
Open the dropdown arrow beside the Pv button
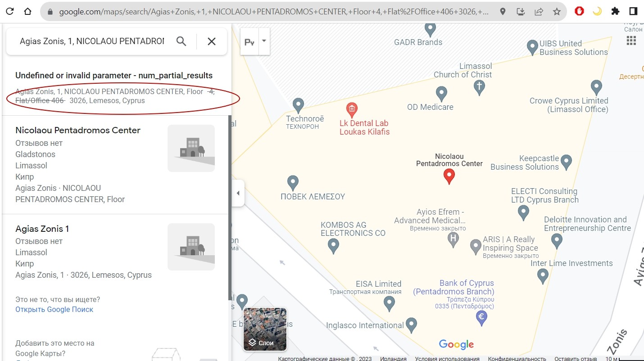point(264,41)
